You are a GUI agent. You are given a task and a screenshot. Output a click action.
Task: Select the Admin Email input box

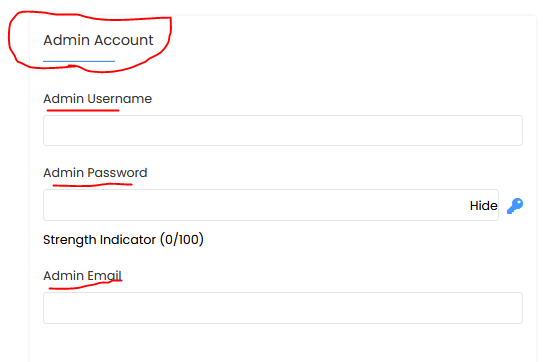pyautogui.click(x=283, y=308)
